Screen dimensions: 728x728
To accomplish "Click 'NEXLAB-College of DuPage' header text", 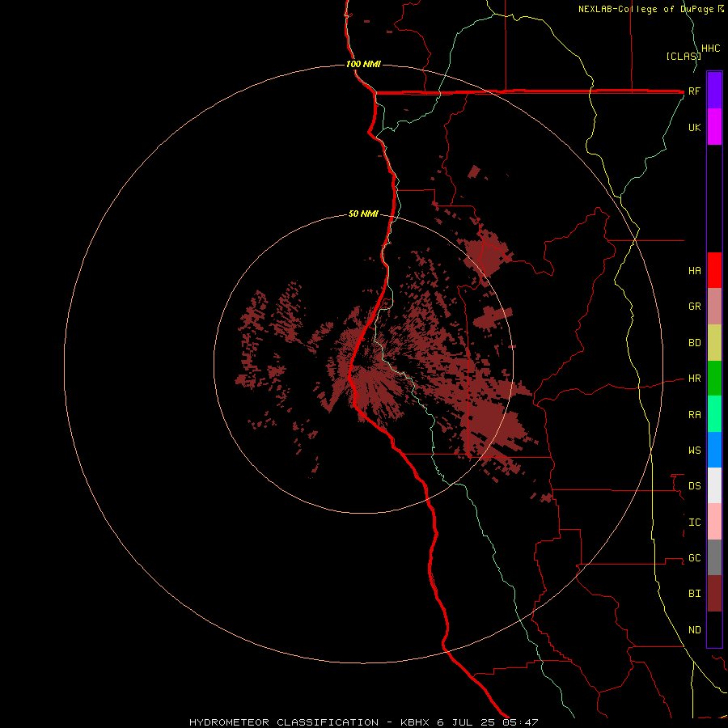I will [647, 9].
